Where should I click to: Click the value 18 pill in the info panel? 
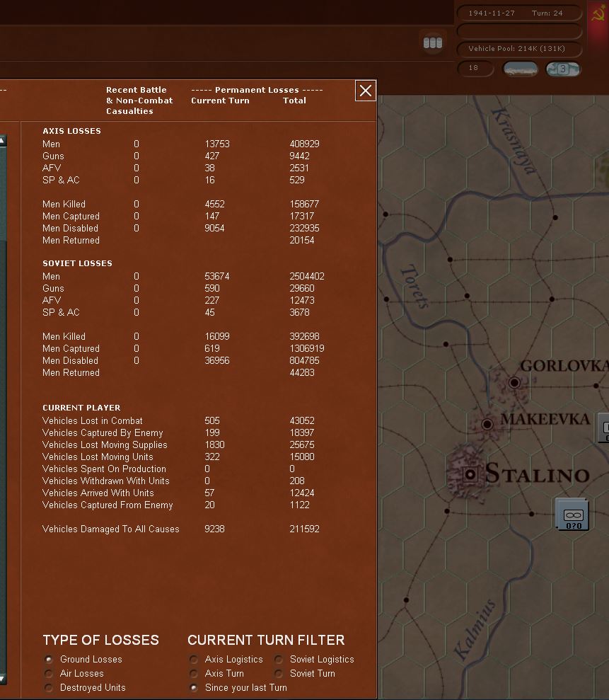tap(475, 69)
